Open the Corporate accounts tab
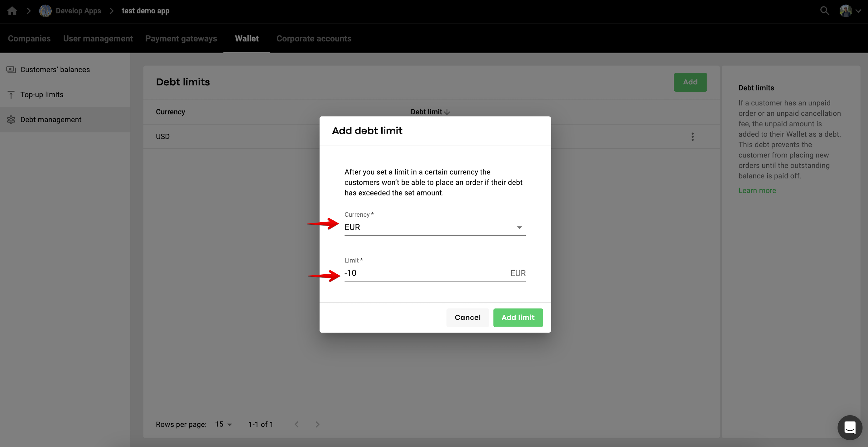 (314, 39)
